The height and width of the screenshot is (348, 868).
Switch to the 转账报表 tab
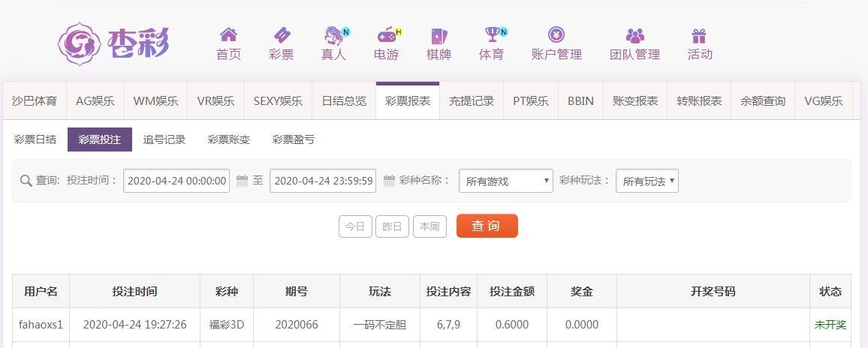coord(699,101)
